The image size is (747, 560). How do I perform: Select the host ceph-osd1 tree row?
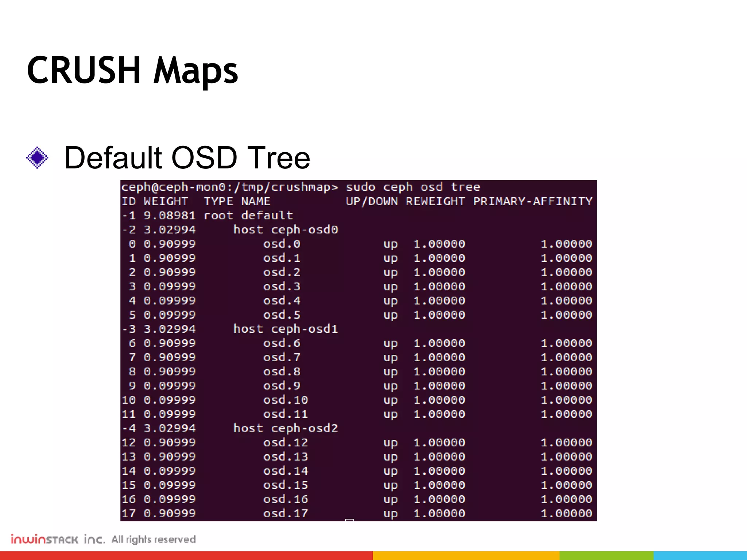click(286, 329)
